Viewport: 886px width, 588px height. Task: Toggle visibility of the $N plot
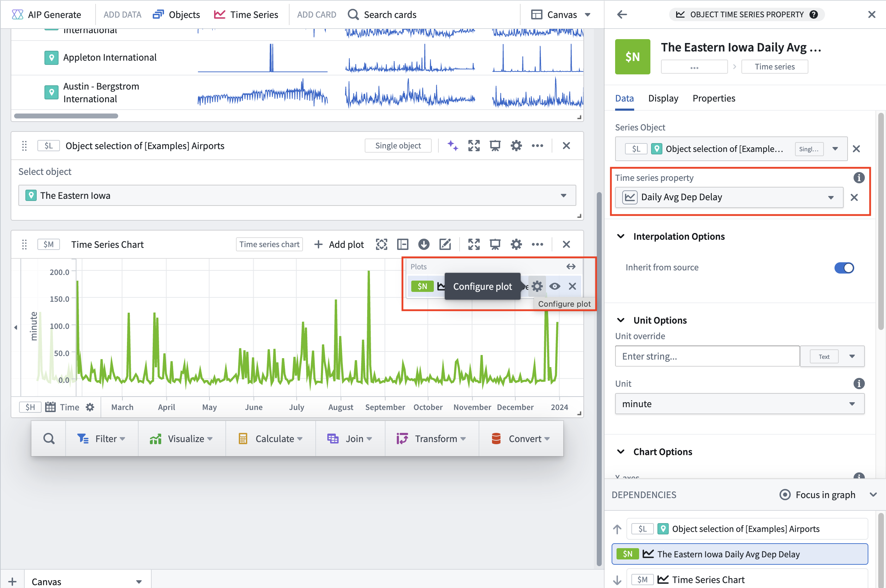click(555, 287)
